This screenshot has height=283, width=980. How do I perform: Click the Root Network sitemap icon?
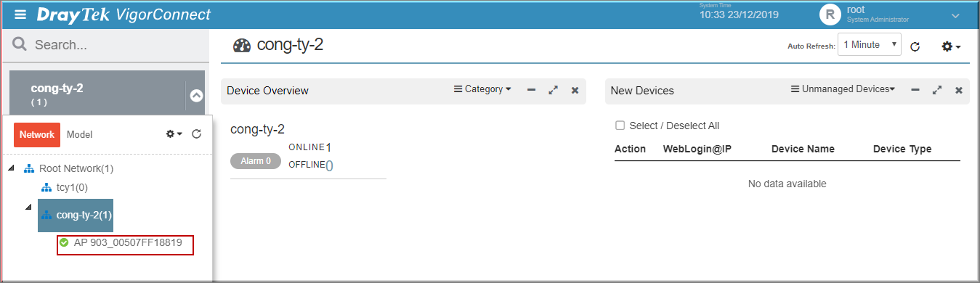point(29,168)
